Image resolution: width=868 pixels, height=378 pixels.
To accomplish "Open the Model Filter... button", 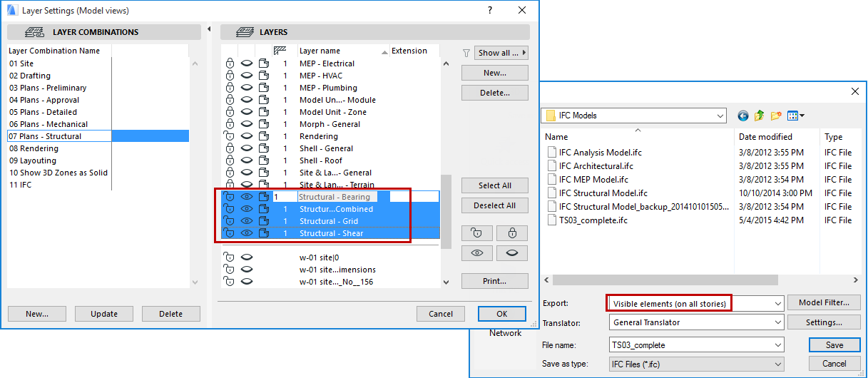I will point(824,303).
